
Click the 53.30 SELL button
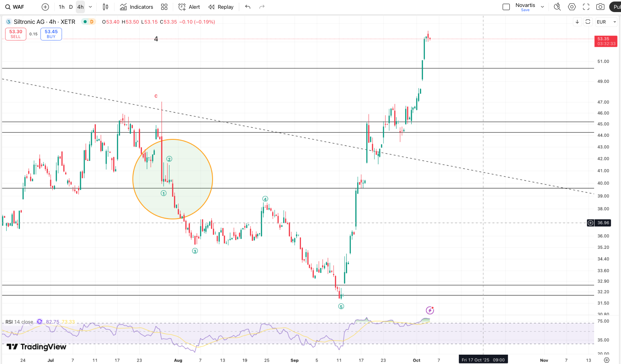(16, 34)
